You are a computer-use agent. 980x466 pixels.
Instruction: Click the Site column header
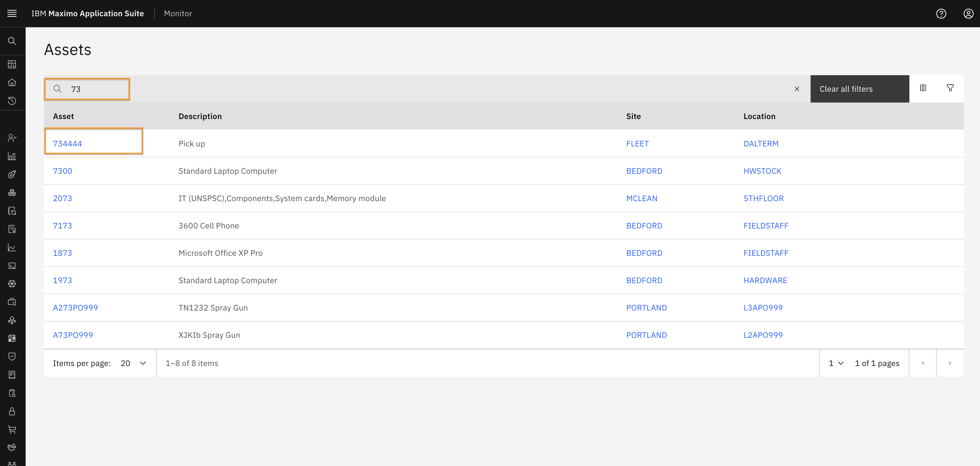tap(633, 116)
